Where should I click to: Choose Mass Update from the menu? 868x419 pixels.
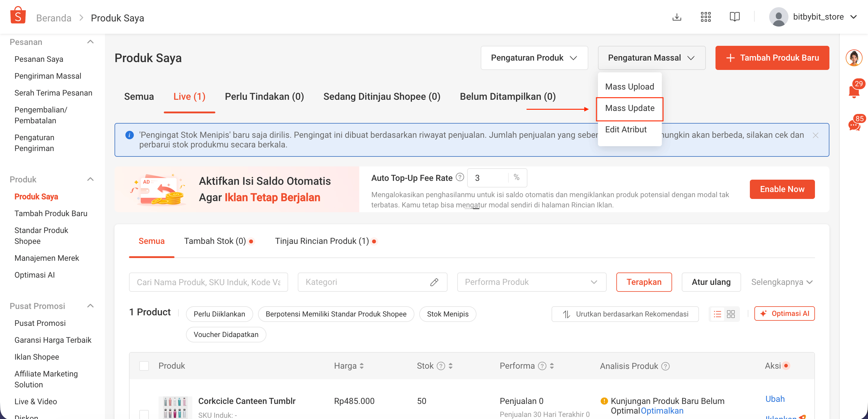tap(629, 108)
